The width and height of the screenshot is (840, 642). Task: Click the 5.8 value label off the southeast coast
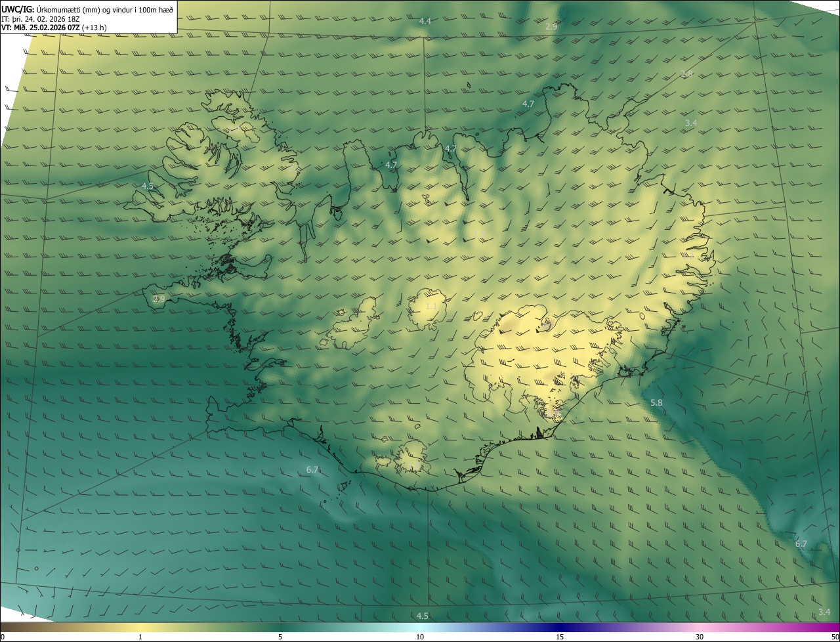656,402
